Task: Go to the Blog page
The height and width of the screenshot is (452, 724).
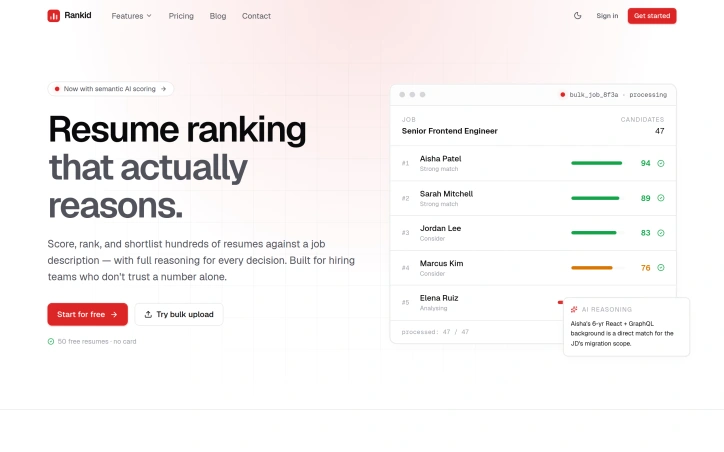Action: coord(218,16)
